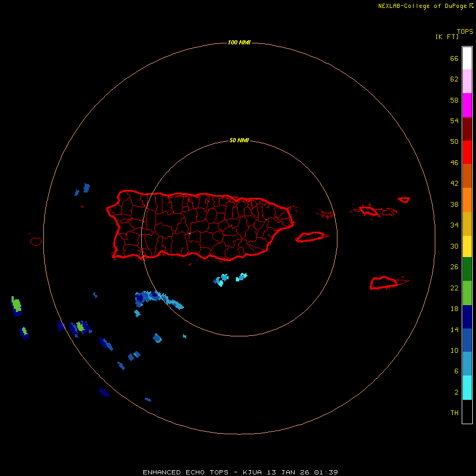Click the legend value '18'
This screenshot has height=476, width=476.
[x=454, y=309]
